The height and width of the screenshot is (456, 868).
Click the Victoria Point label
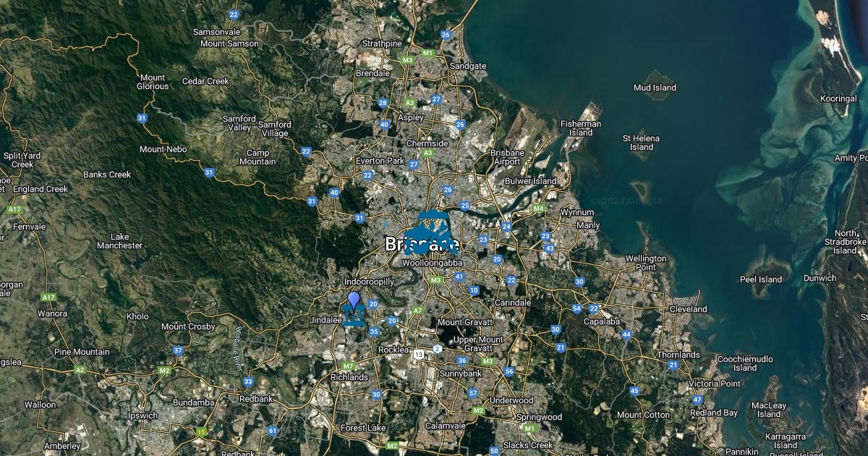pyautogui.click(x=715, y=384)
